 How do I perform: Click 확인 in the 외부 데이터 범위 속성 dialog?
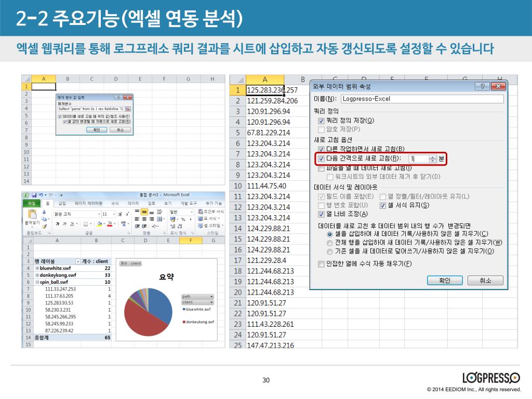click(445, 281)
